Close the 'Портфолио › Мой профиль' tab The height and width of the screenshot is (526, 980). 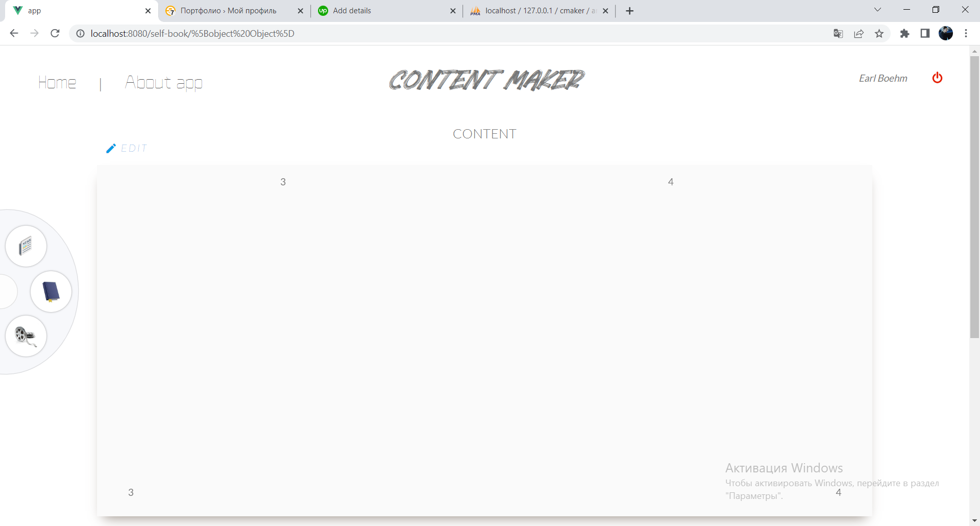point(300,11)
